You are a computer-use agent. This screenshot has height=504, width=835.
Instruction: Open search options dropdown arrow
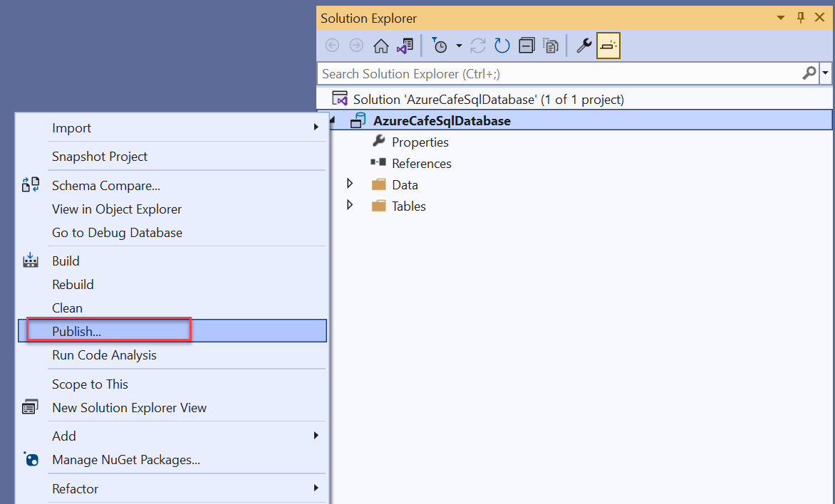[x=826, y=73]
